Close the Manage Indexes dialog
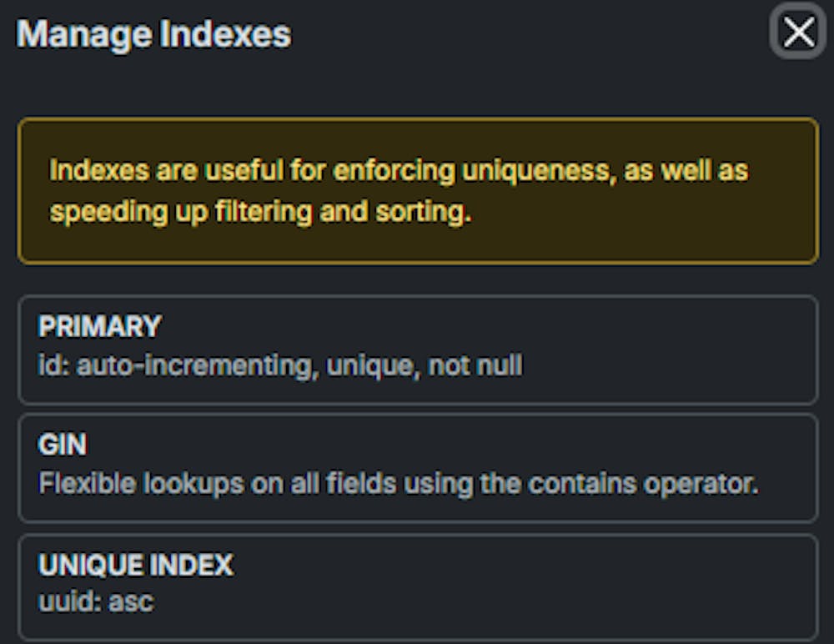The image size is (834, 644). (x=797, y=33)
